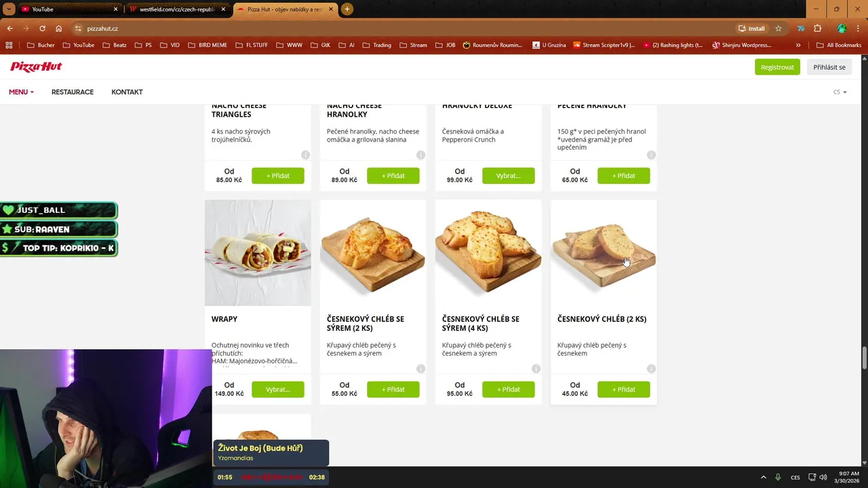This screenshot has height=488, width=868.
Task: Open the Chrome apps grid icon
Action: (x=9, y=45)
